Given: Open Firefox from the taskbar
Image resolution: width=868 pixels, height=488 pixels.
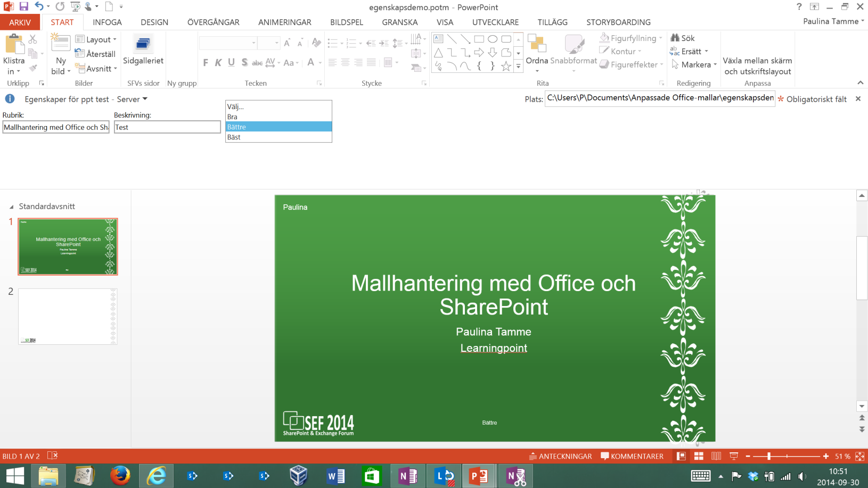Looking at the screenshot, I should click(120, 476).
